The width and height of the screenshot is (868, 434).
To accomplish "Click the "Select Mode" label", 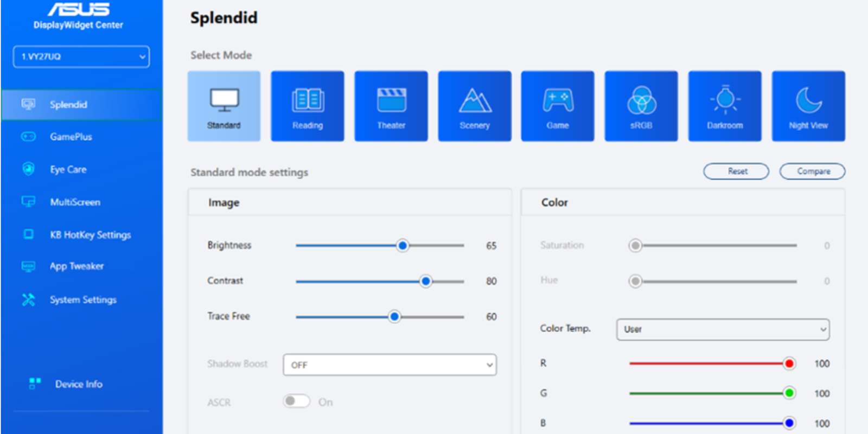I will (221, 55).
